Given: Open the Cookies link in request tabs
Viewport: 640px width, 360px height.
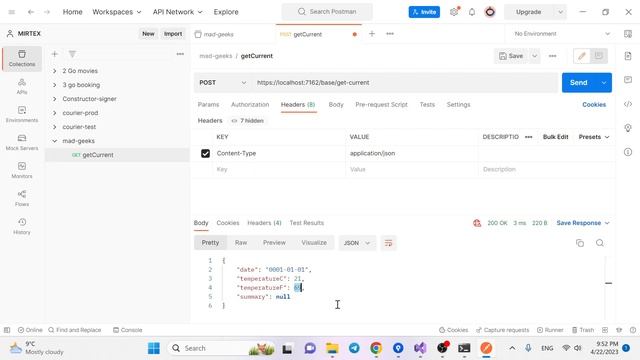Looking at the screenshot, I should click(594, 105).
